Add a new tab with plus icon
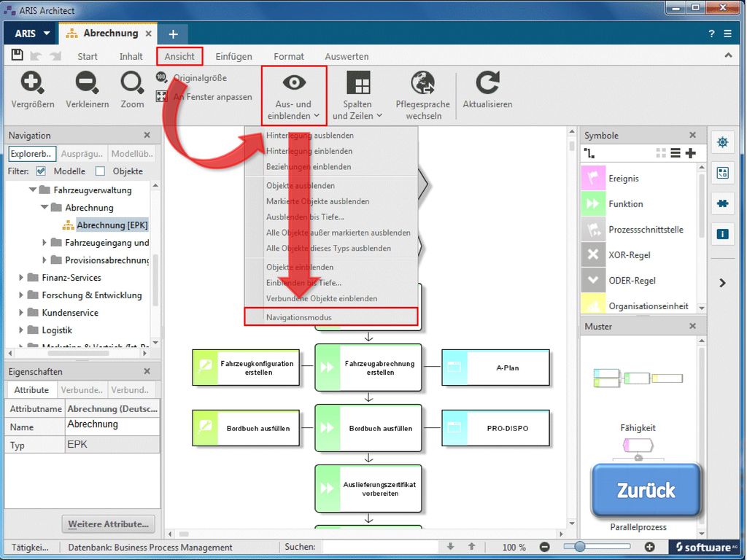 173,34
